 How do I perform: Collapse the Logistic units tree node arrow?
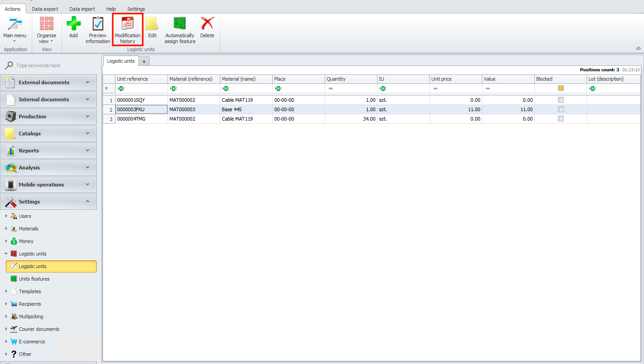[x=6, y=254]
